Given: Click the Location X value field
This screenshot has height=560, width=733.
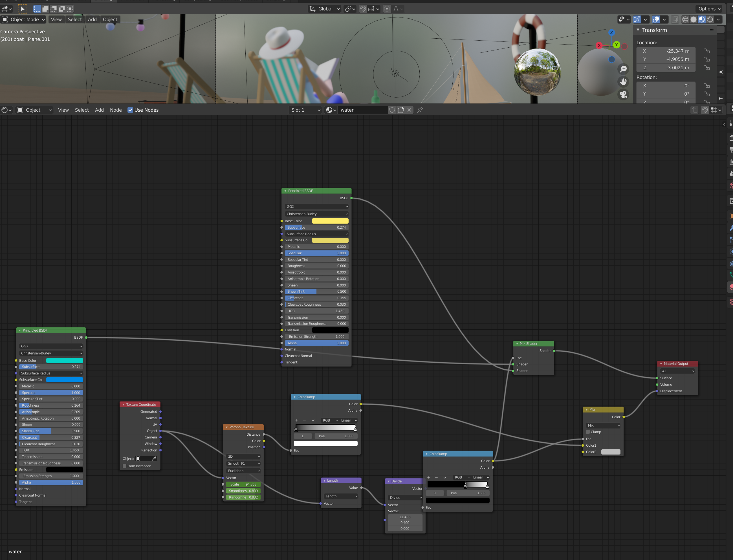Looking at the screenshot, I should tap(666, 51).
